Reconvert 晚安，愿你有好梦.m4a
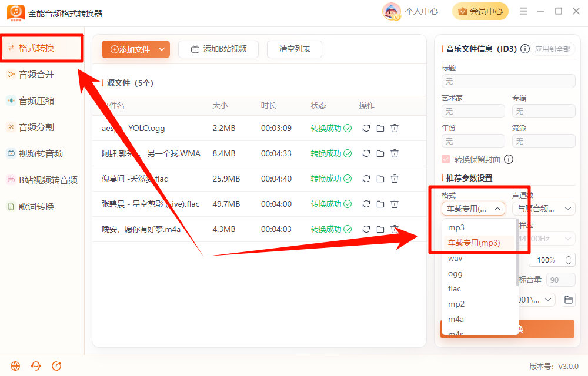This screenshot has height=376, width=588. (366, 229)
